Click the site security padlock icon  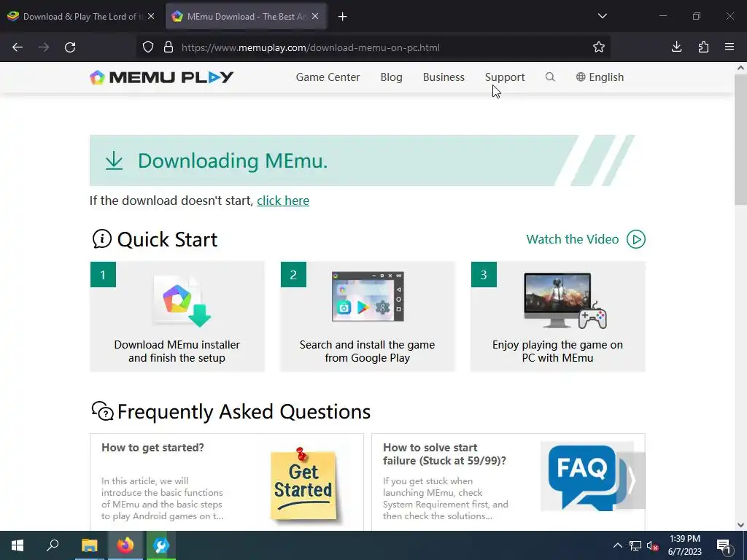tap(169, 47)
